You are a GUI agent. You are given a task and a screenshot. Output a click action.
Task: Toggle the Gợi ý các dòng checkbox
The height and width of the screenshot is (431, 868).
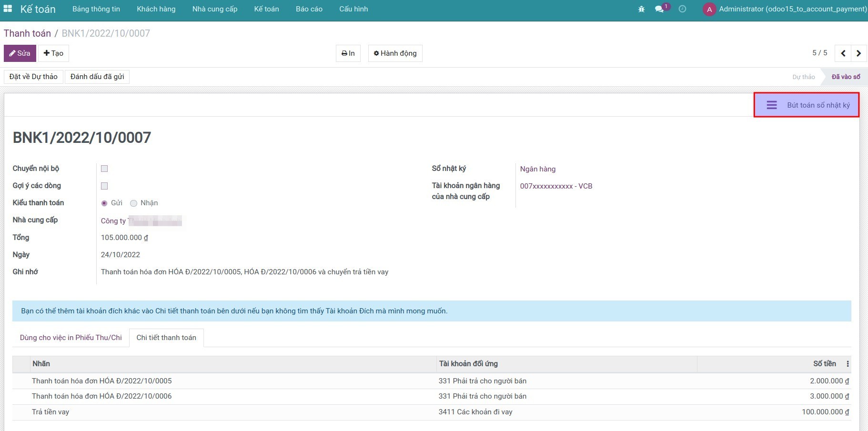(x=104, y=186)
